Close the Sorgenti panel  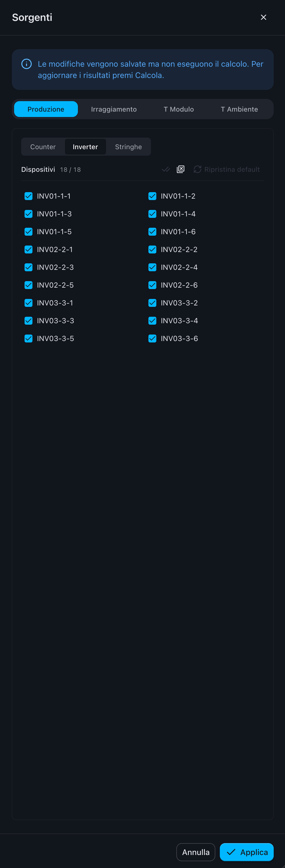coord(264,17)
